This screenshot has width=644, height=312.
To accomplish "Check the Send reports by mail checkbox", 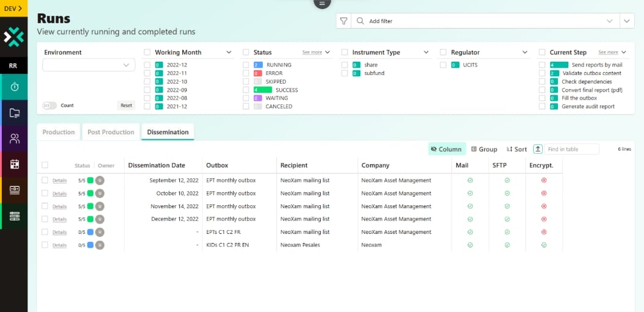I will click(x=542, y=65).
